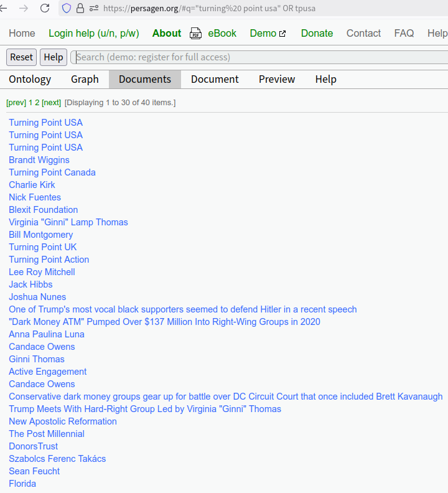448x493 pixels.
Task: Select the Documents tab
Action: pos(145,79)
